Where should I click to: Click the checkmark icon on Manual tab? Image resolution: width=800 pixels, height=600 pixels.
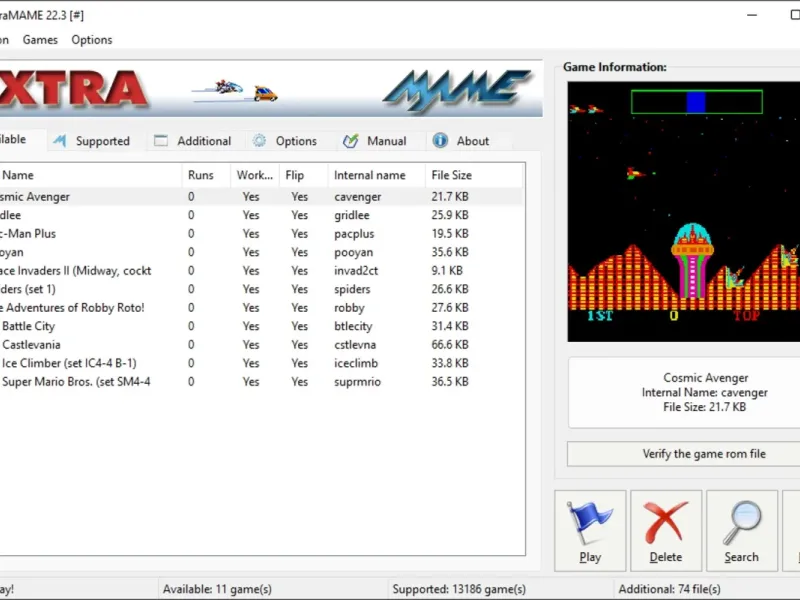coord(351,141)
